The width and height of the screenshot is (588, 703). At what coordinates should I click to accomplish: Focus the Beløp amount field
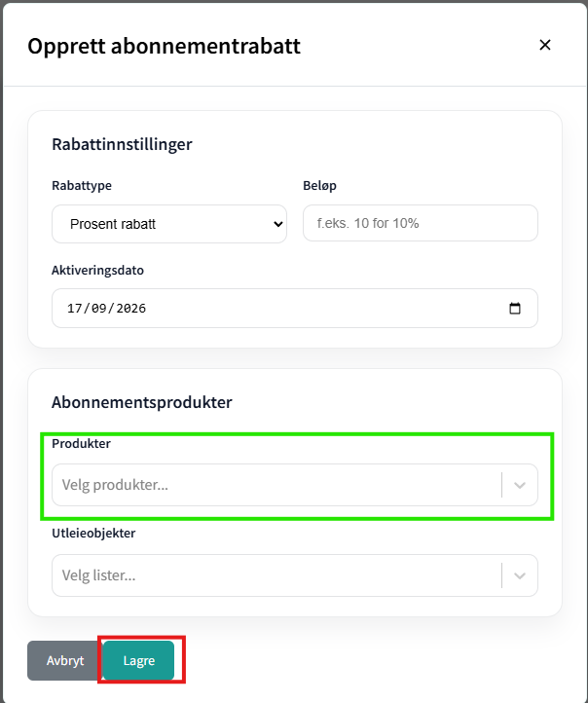click(421, 223)
